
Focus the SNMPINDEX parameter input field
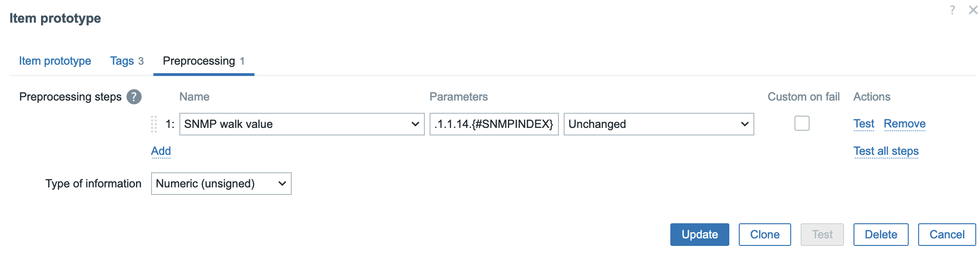494,124
